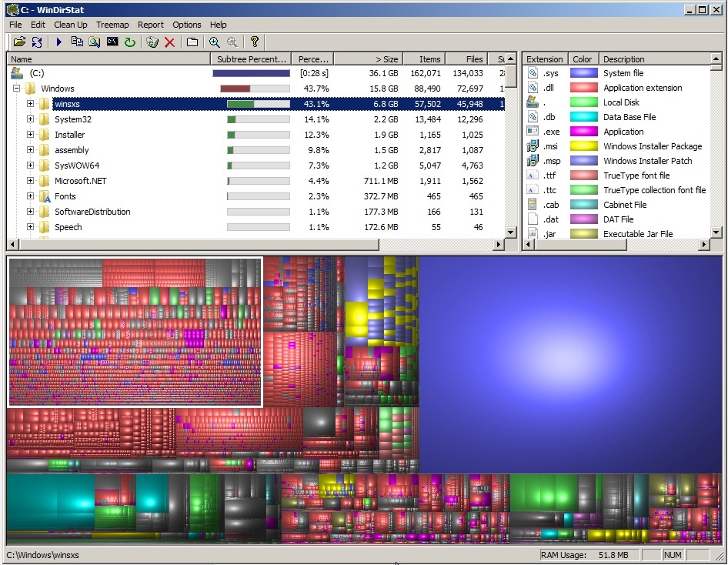Select the System32 folder row

coord(255,119)
